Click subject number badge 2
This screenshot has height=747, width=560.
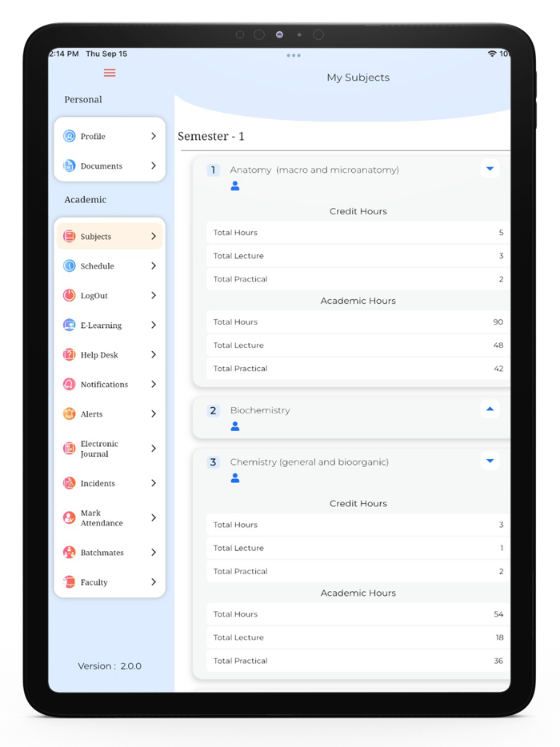[213, 410]
